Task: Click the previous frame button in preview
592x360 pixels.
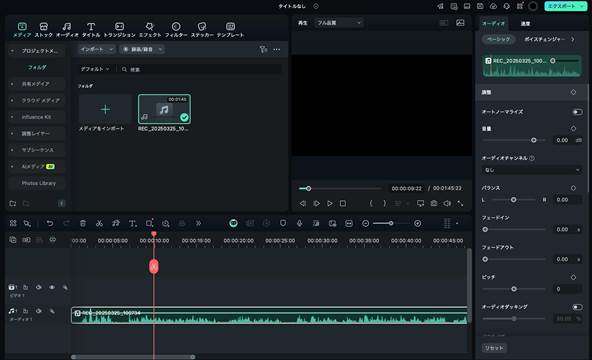Action: pyautogui.click(x=302, y=203)
